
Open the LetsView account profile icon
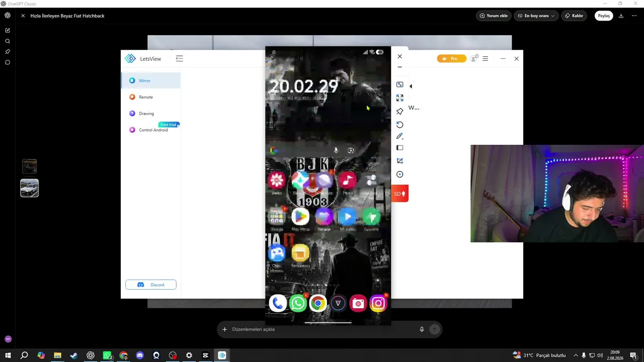point(473,59)
